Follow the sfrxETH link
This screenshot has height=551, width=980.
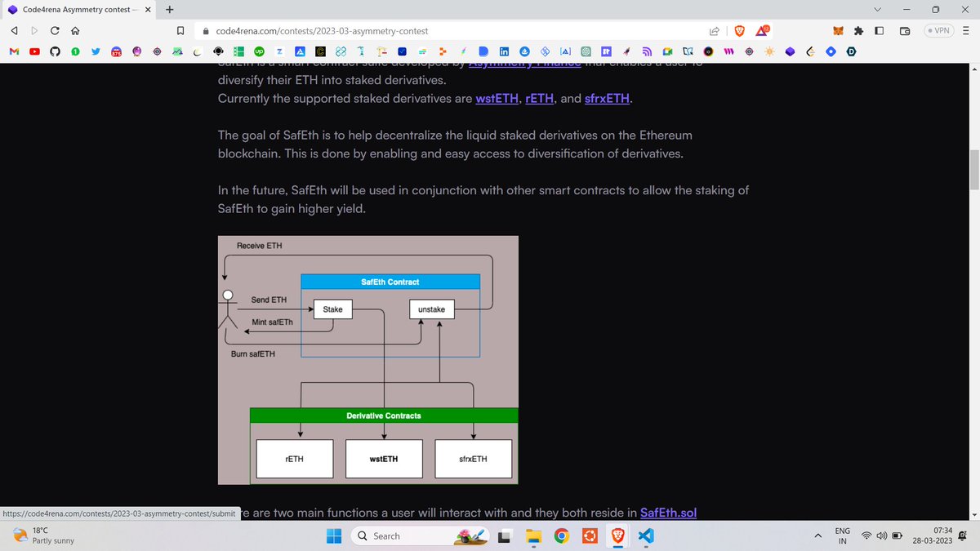pyautogui.click(x=608, y=99)
